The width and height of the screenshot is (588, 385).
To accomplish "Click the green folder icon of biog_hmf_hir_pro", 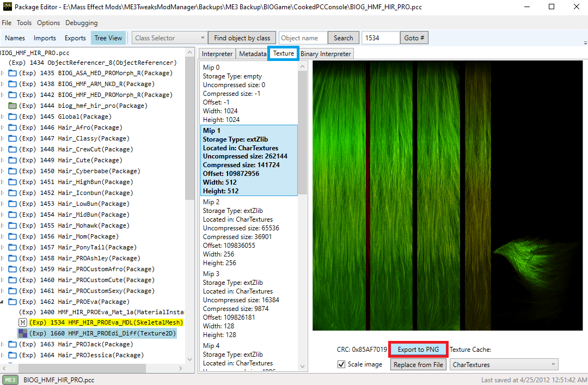I will click(13, 106).
